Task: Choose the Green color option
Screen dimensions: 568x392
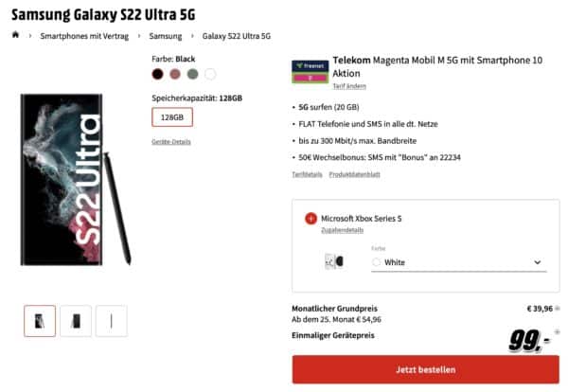Action: tap(193, 74)
